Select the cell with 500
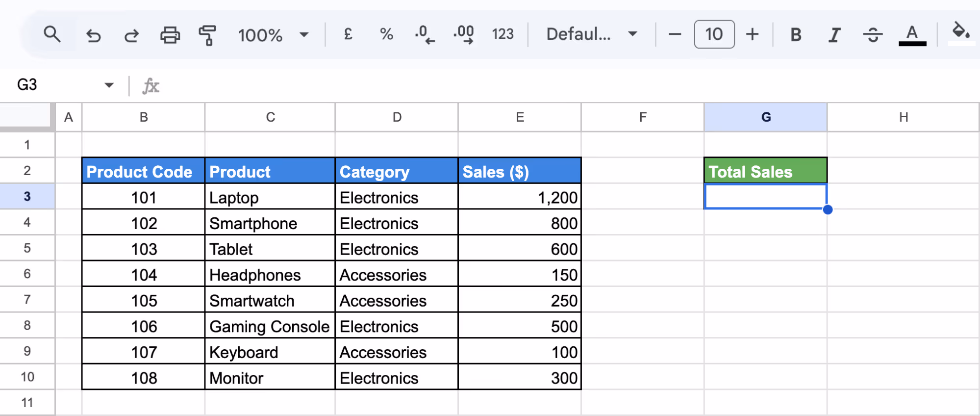980x416 pixels. [x=520, y=326]
